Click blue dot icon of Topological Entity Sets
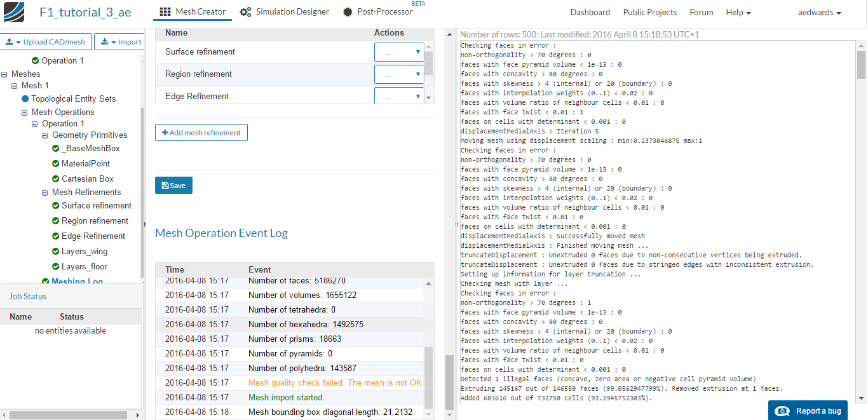The image size is (868, 420). [25, 98]
